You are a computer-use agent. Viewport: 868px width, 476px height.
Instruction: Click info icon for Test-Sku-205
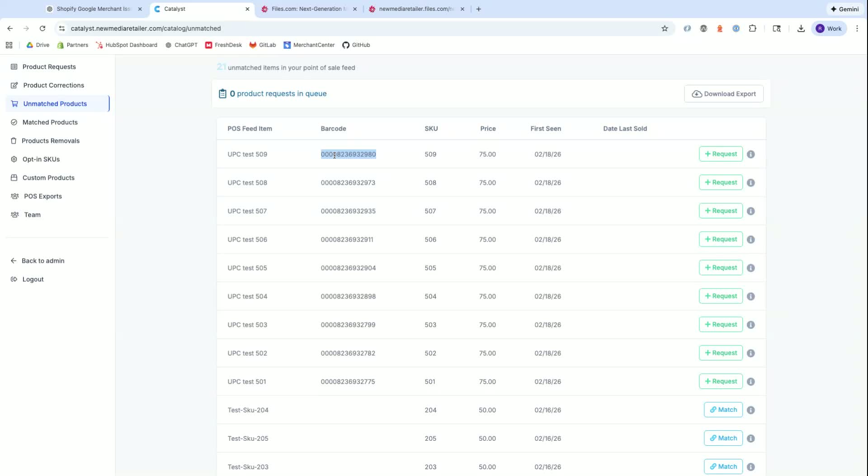tap(750, 439)
